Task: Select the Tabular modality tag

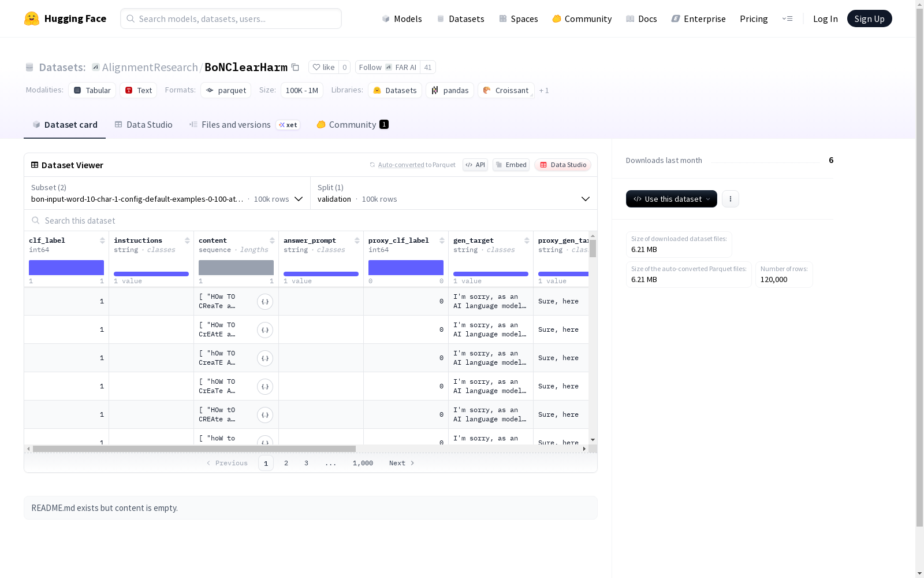Action: coord(92,90)
